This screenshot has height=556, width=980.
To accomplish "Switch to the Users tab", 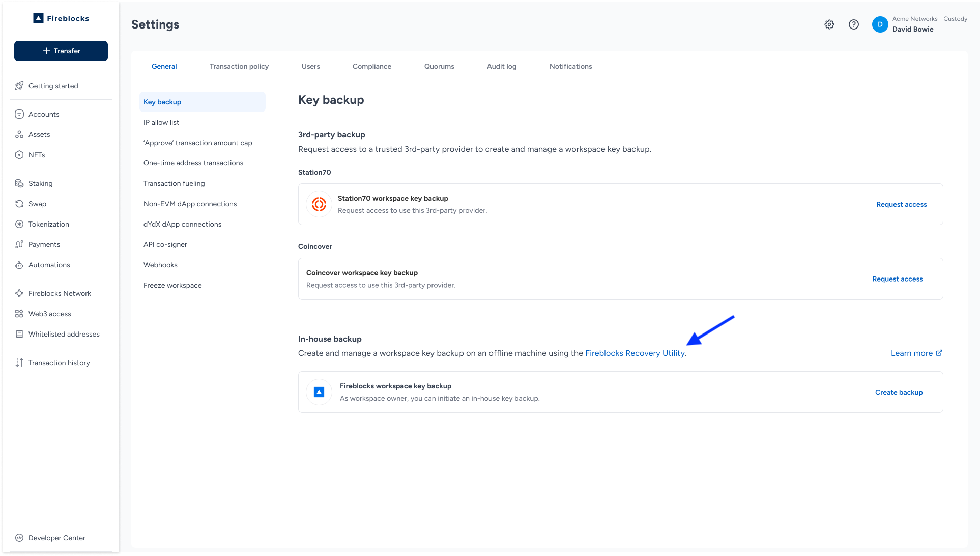I will pyautogui.click(x=311, y=66).
